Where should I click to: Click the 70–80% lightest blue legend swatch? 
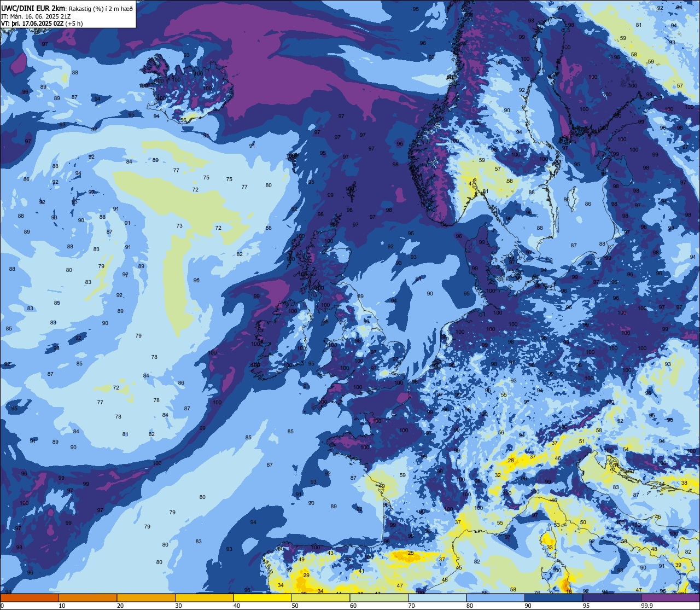(x=437, y=597)
